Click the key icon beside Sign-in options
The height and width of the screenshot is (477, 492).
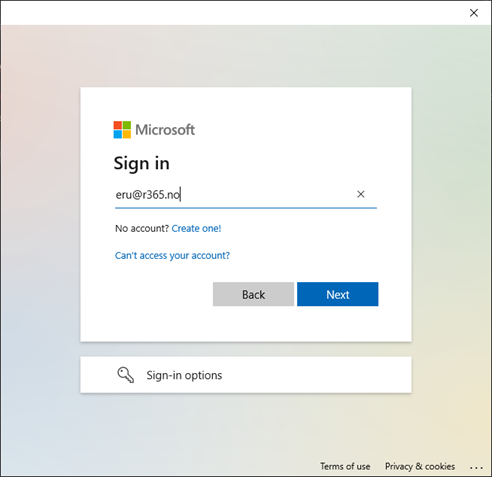coord(126,375)
